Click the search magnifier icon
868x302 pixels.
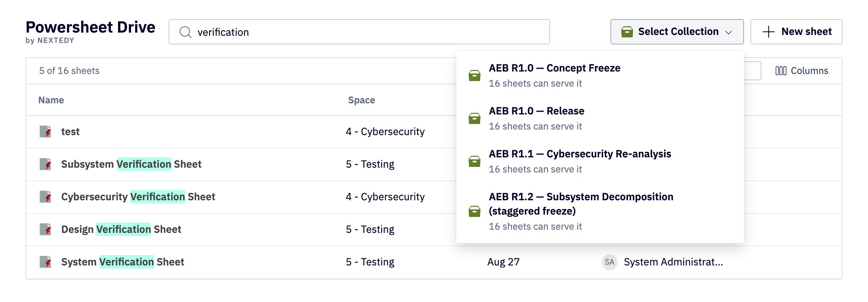[185, 32]
